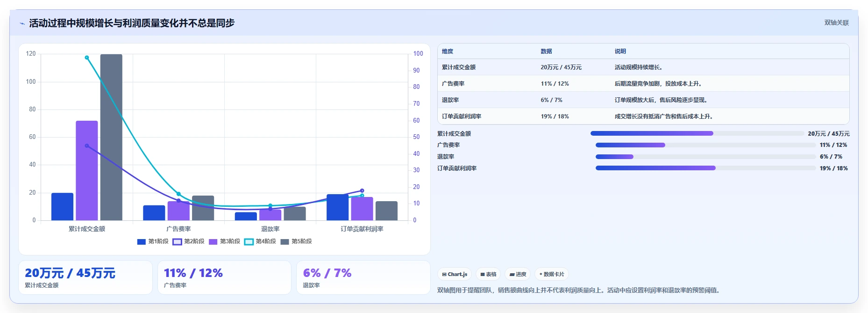The image size is (868, 313).
Task: Select the 退款率 table row label
Action: [x=450, y=100]
